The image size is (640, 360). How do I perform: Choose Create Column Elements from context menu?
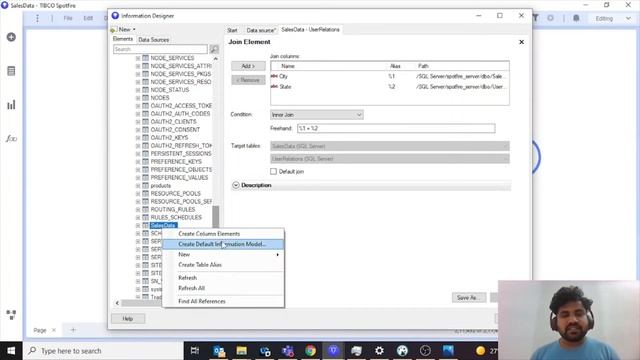point(223,234)
